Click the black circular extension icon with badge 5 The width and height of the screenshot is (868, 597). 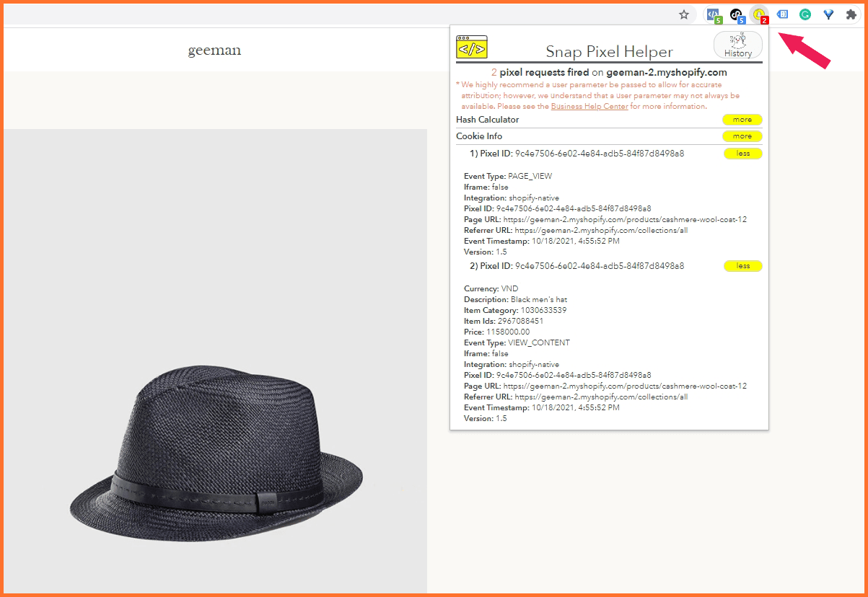click(x=736, y=14)
